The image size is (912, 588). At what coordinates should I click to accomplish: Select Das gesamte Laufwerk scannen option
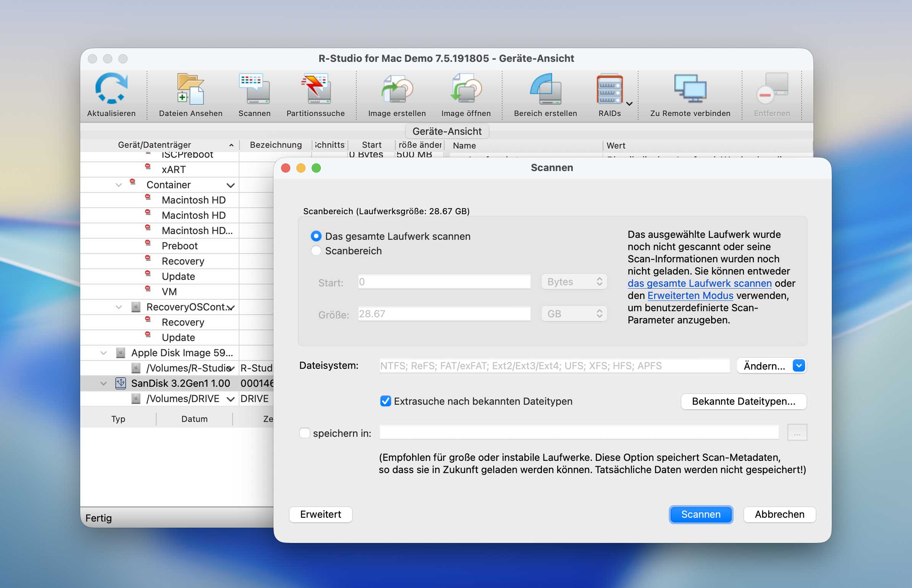point(316,236)
